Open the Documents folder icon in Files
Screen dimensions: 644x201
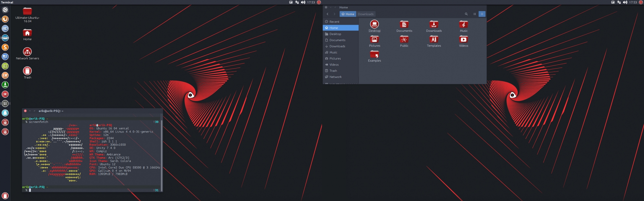click(404, 26)
